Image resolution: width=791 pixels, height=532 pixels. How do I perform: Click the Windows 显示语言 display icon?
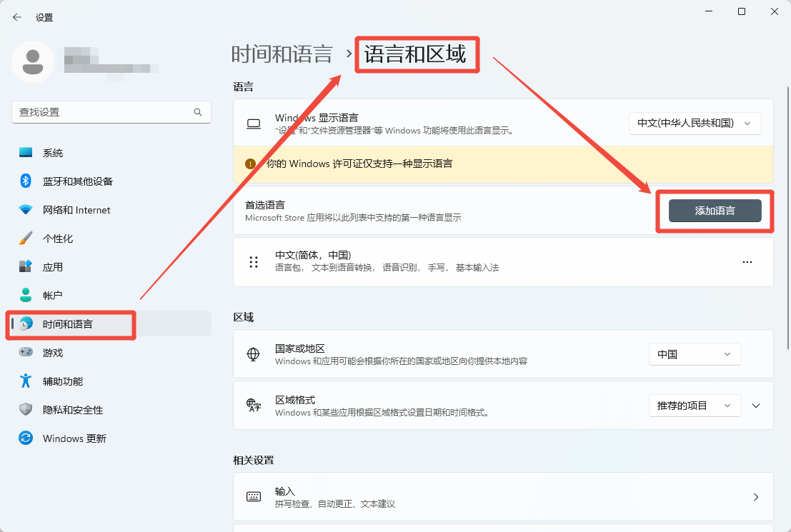pos(253,124)
